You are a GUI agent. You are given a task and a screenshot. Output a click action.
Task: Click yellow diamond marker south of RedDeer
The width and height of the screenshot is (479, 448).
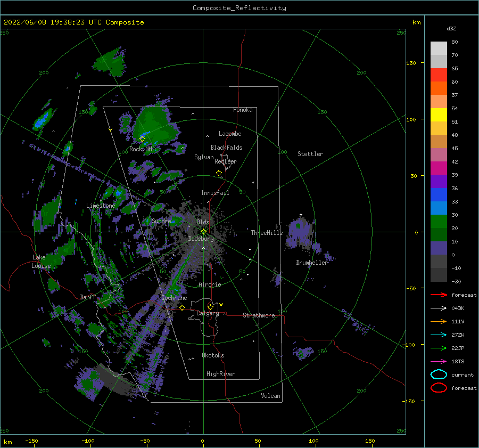[x=219, y=173]
